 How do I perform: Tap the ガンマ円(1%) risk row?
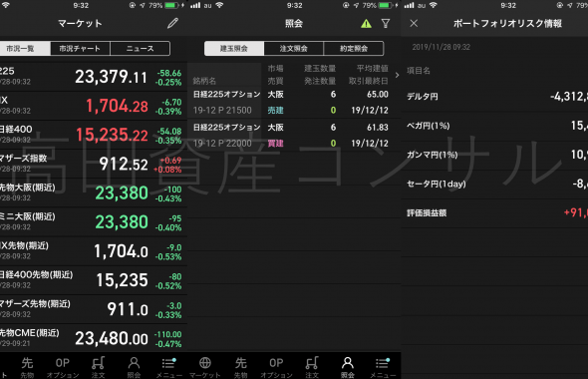(x=494, y=155)
